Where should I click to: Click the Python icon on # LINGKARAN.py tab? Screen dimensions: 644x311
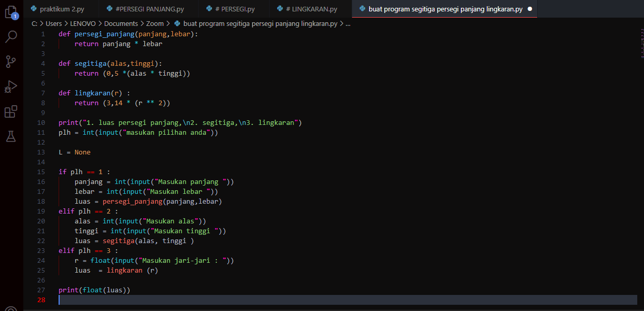click(x=281, y=9)
